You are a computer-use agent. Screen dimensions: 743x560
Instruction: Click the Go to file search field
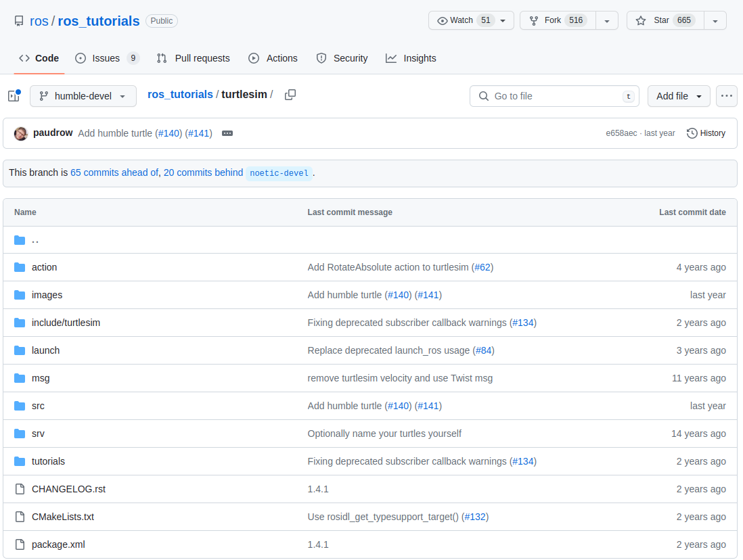click(554, 96)
